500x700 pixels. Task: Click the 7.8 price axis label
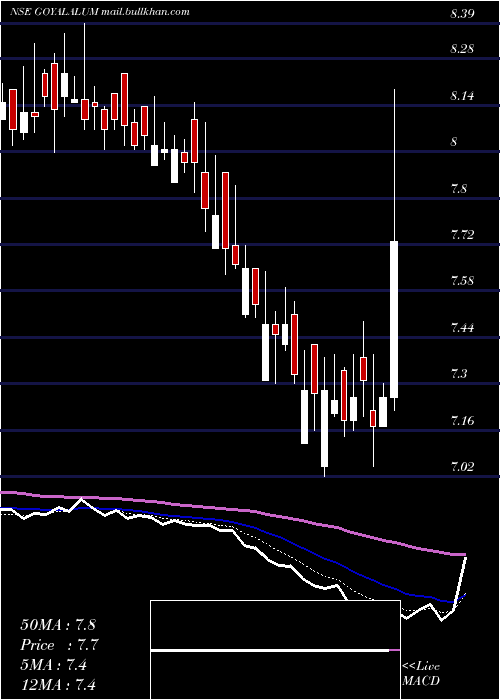[459, 188]
